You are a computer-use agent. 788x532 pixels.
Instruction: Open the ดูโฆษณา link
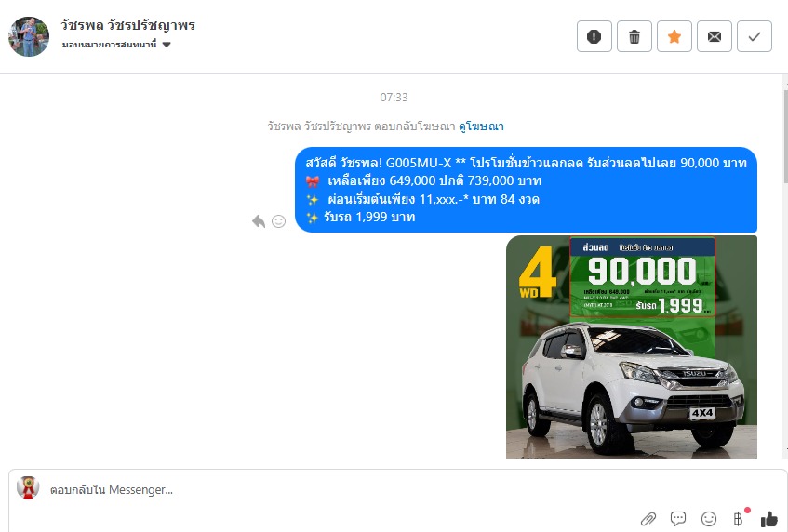pos(481,126)
